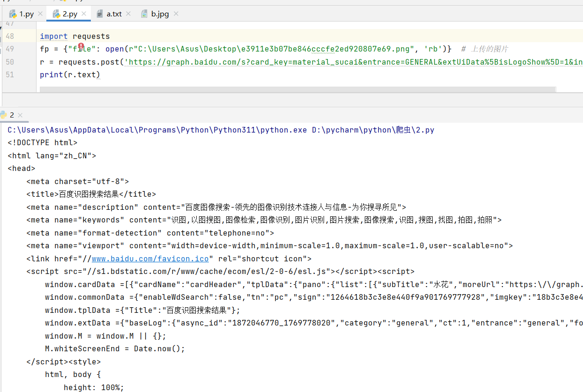
Task: Close the 2.py tab
Action: coord(84,14)
